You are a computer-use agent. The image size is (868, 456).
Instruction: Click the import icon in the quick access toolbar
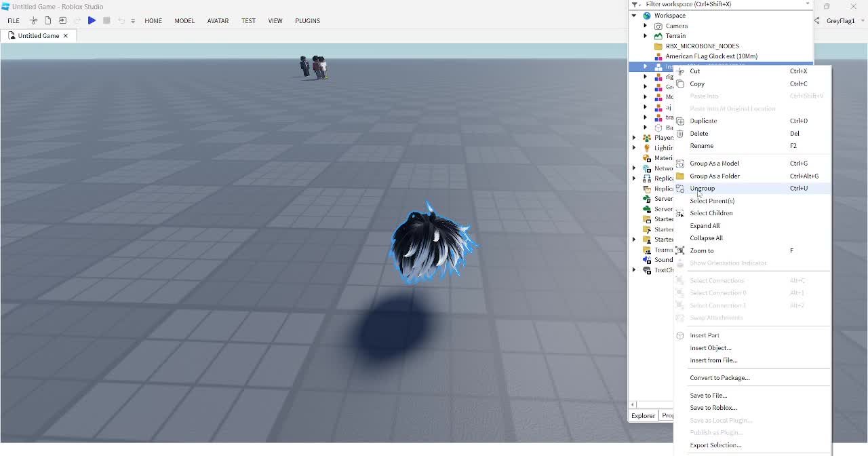[62, 21]
